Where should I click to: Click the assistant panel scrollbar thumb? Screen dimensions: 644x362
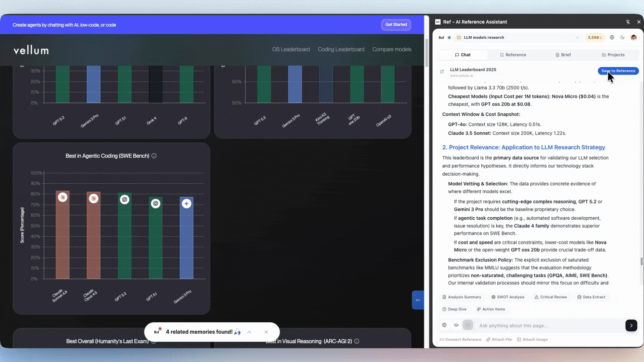641,261
